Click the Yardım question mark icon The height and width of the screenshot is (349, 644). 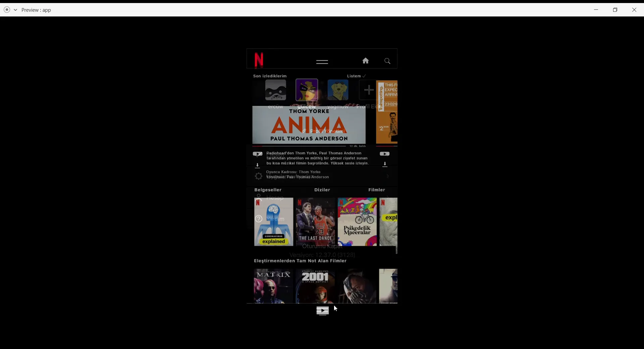[259, 219]
